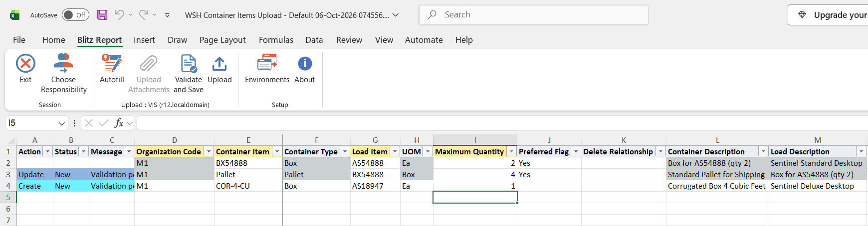The width and height of the screenshot is (868, 226).
Task: Open the Redo history dropdown
Action: click(154, 15)
